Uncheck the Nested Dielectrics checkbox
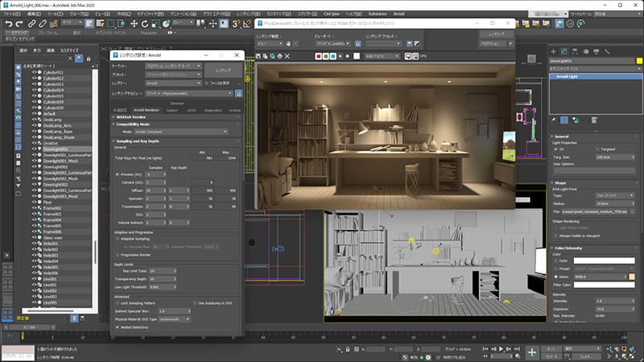 118,327
